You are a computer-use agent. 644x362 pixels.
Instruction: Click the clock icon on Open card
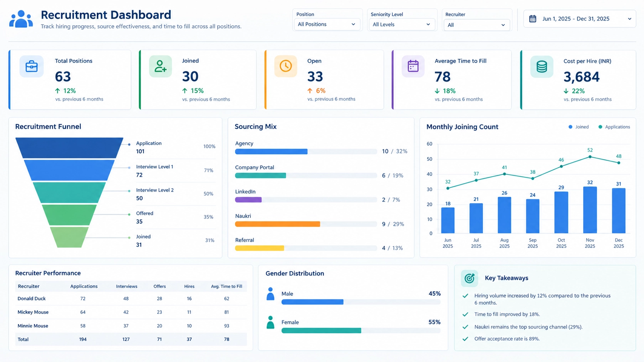[286, 66]
